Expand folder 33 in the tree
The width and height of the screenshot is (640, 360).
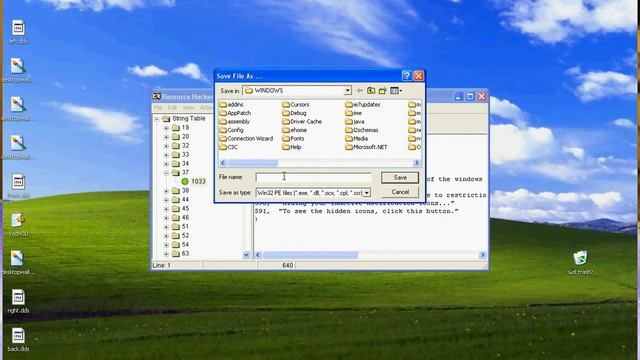point(166,155)
